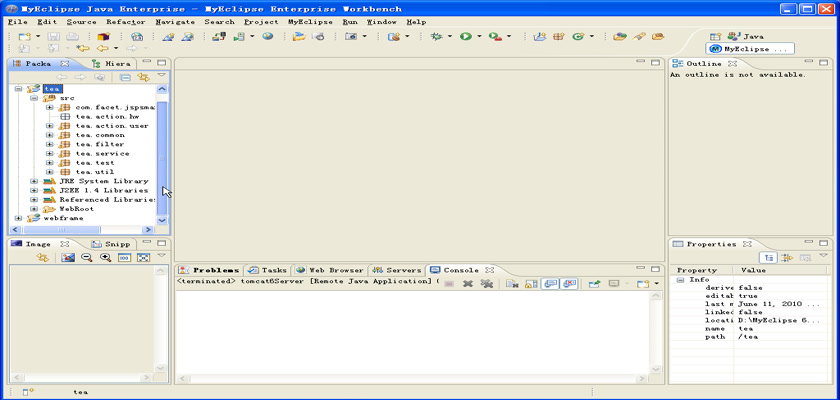The height and width of the screenshot is (400, 840).
Task: Zoom in on the Image view
Action: coord(106,258)
